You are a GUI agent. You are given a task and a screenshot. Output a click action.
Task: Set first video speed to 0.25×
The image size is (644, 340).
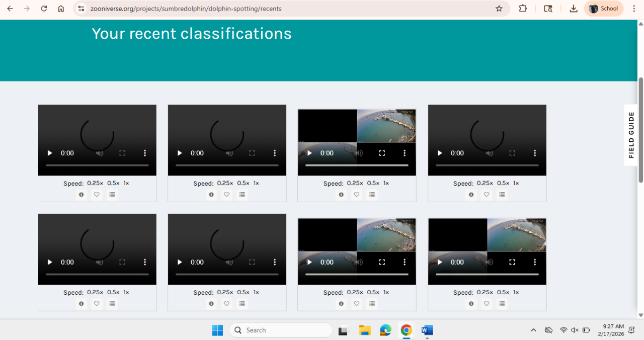point(95,184)
